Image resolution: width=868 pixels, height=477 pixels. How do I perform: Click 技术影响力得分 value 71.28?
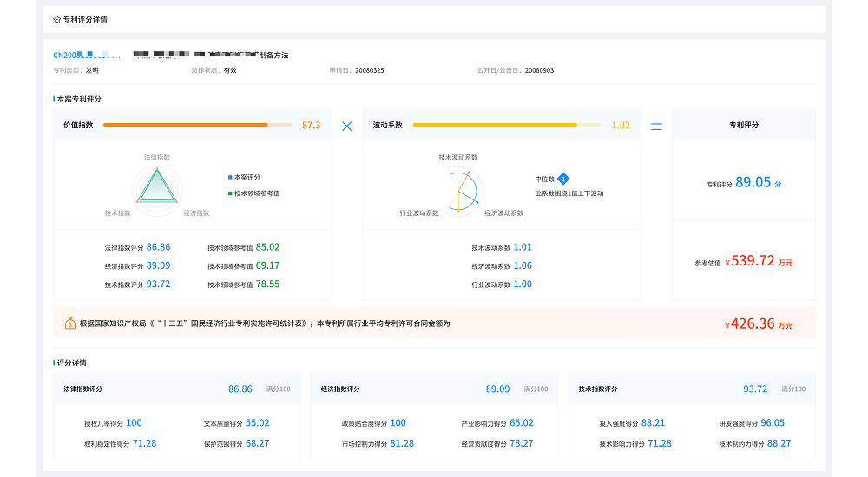[x=660, y=444]
